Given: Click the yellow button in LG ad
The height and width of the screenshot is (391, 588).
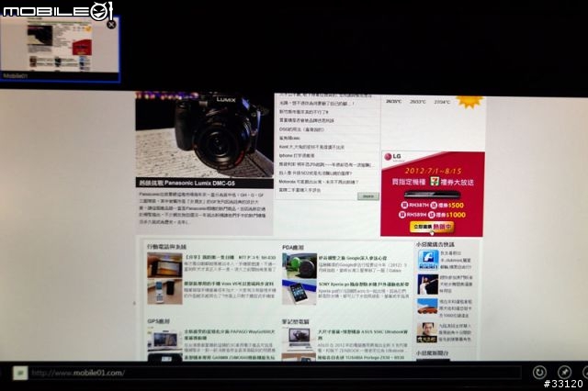Looking at the screenshot, I should click(x=432, y=227).
